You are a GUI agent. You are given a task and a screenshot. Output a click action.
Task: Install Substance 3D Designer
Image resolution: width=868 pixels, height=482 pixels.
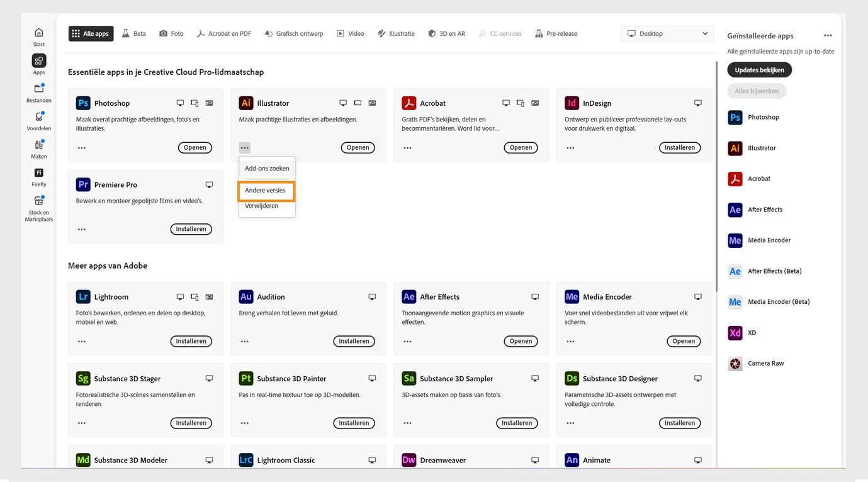(x=680, y=423)
